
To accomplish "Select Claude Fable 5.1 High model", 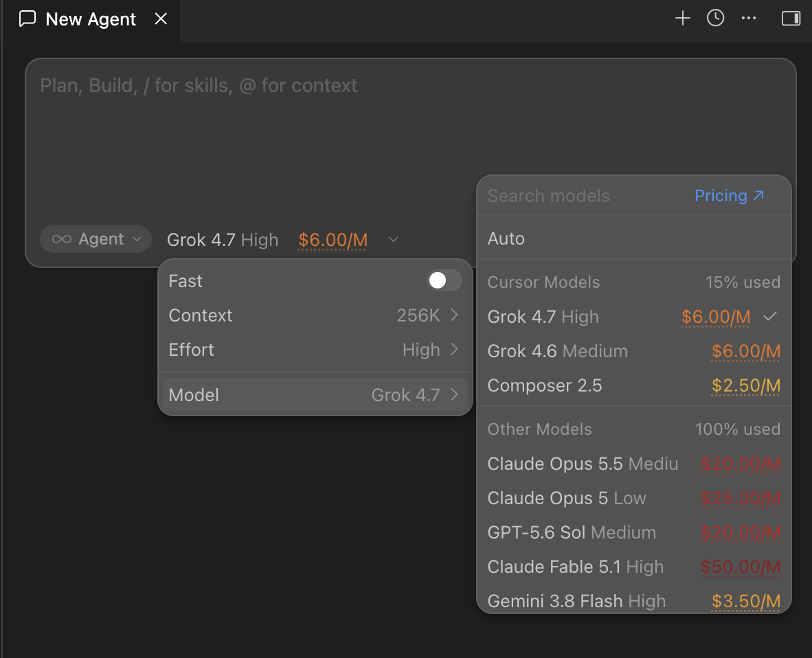I will click(x=634, y=567).
